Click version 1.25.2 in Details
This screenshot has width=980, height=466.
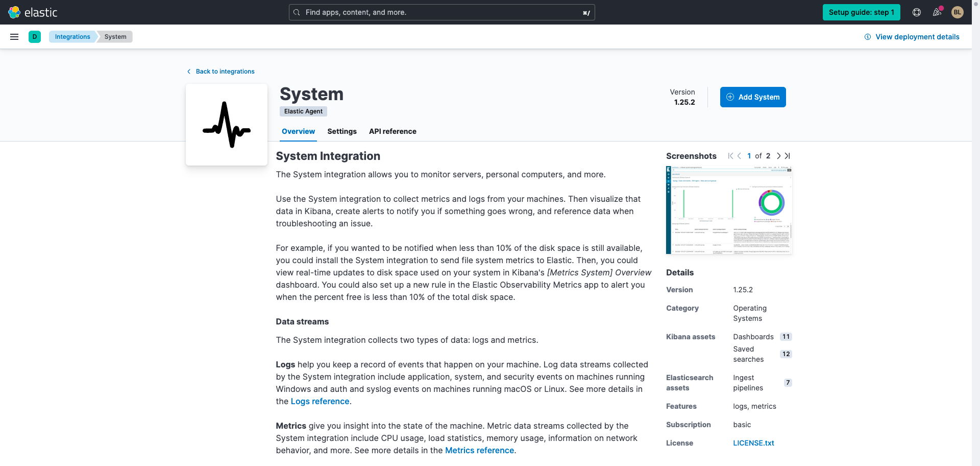743,290
